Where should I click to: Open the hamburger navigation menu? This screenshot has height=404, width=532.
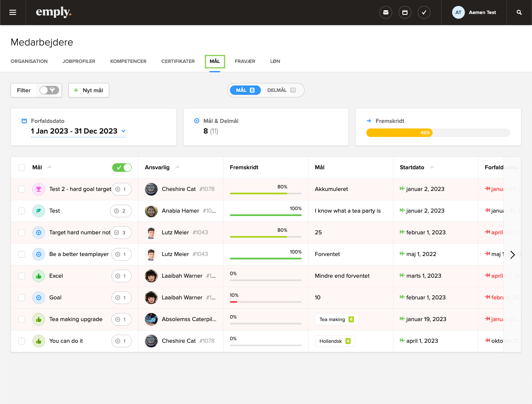12,12
